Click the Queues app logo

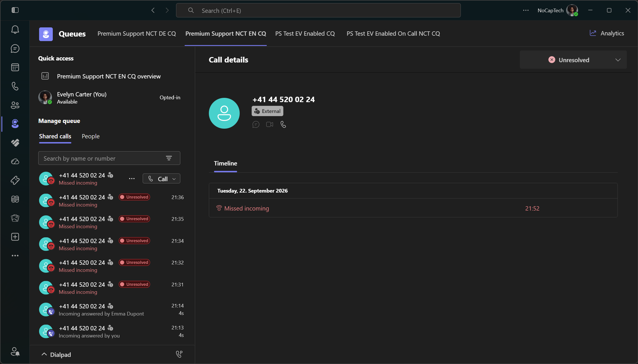tap(46, 34)
